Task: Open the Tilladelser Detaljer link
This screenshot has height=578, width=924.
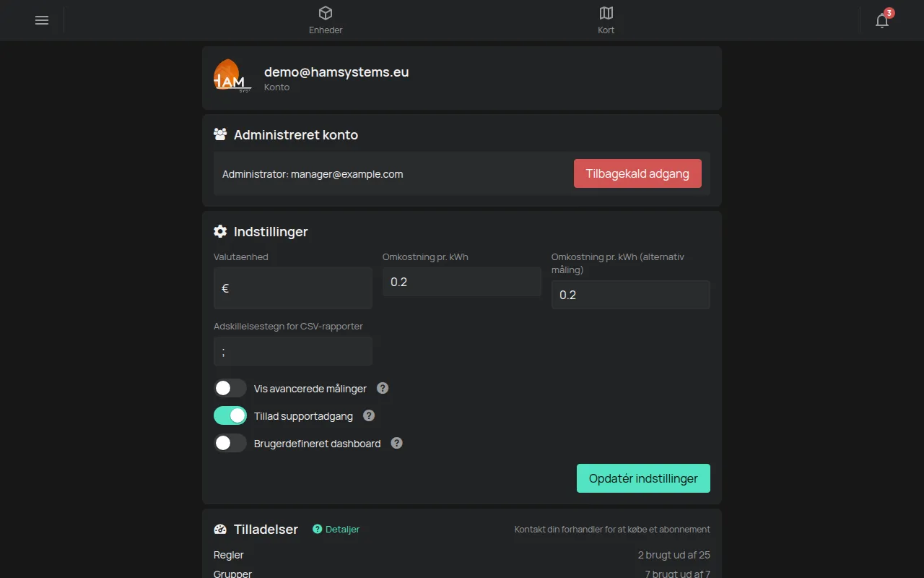Action: (336, 529)
